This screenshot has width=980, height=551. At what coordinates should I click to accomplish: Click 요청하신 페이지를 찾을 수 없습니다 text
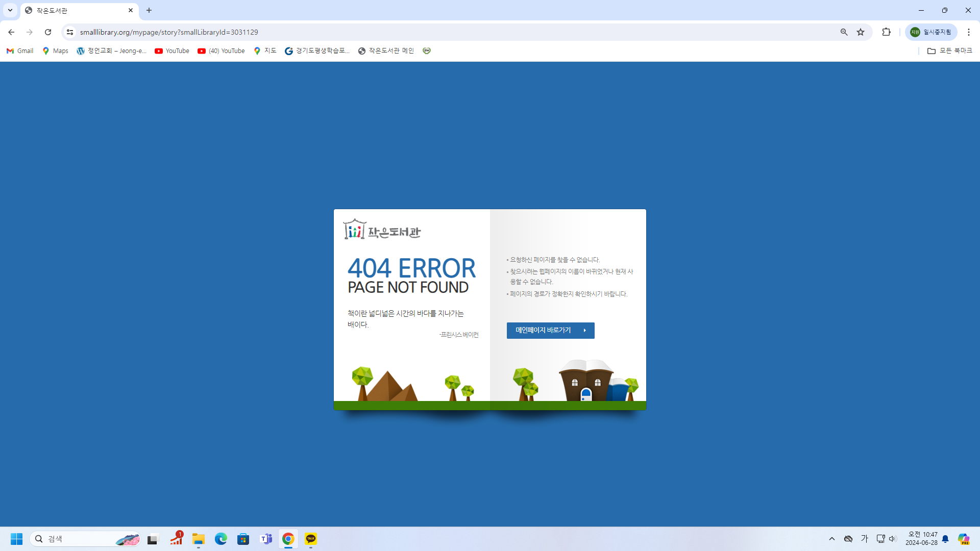click(x=555, y=260)
